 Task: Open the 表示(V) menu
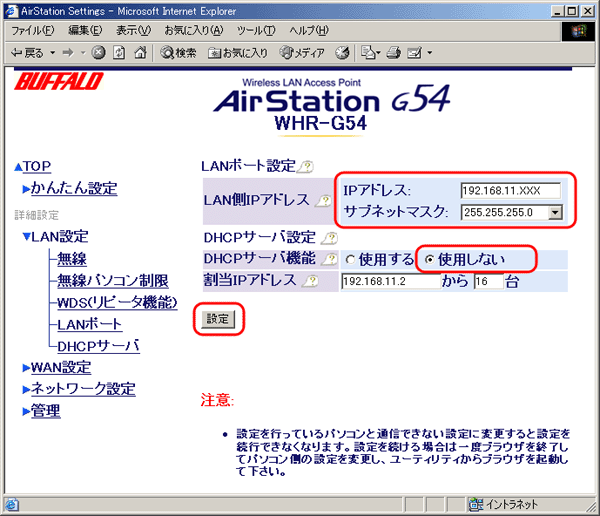(x=134, y=31)
